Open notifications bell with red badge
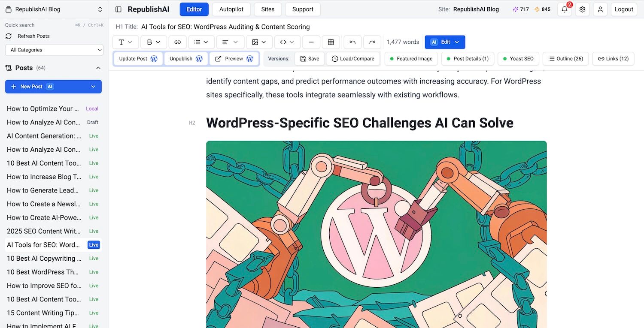Screen dimensions: 644x328 click(565, 9)
